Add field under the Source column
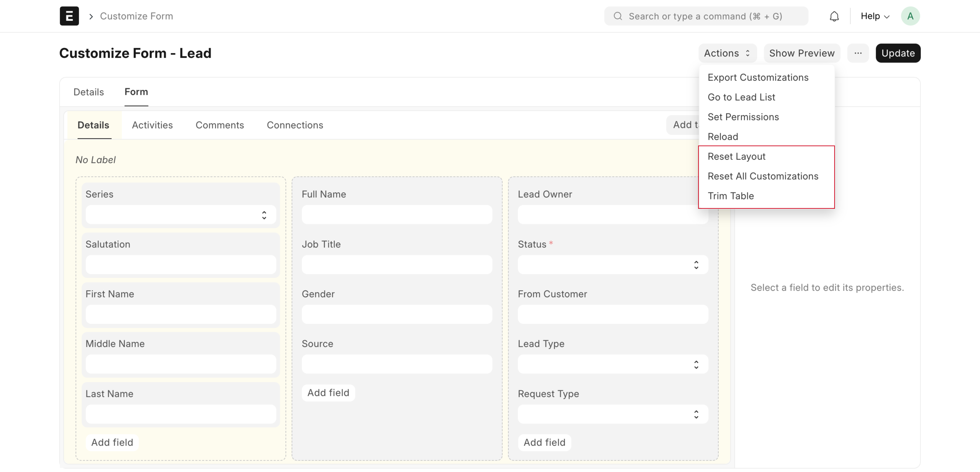980x472 pixels. 328,393
